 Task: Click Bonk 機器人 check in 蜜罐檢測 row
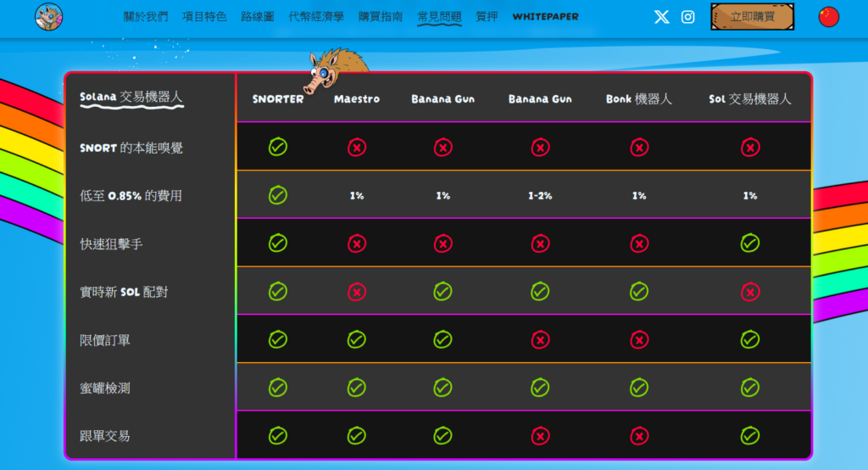pyautogui.click(x=639, y=388)
